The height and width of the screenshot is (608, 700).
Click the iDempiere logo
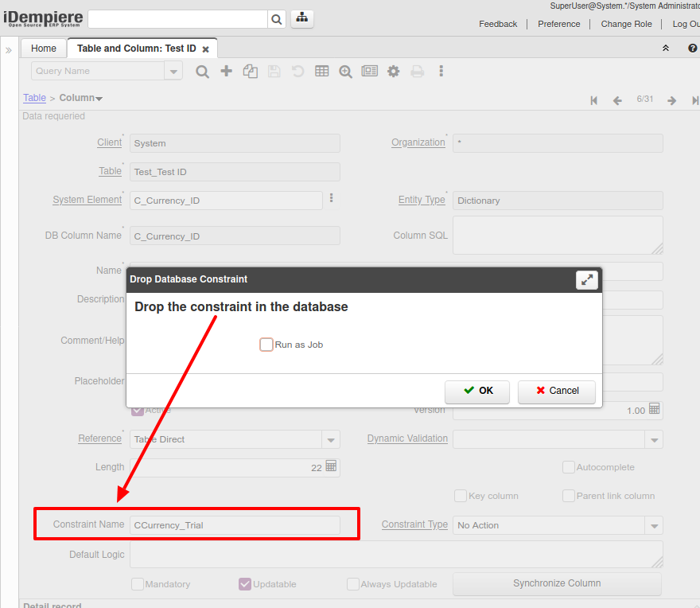pyautogui.click(x=43, y=19)
